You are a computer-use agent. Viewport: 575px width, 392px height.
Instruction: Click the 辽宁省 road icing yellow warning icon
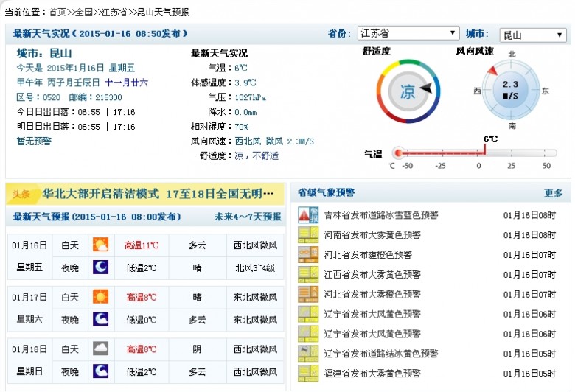[307, 353]
